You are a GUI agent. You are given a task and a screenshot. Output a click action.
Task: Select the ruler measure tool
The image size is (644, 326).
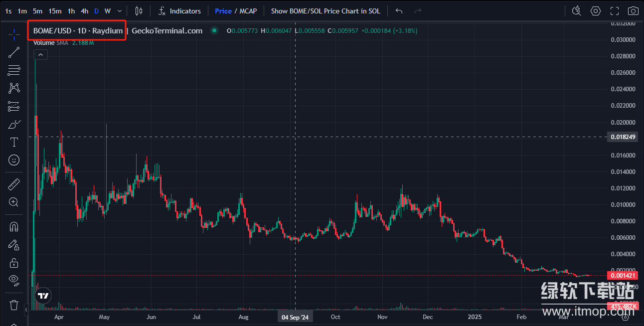coord(14,185)
